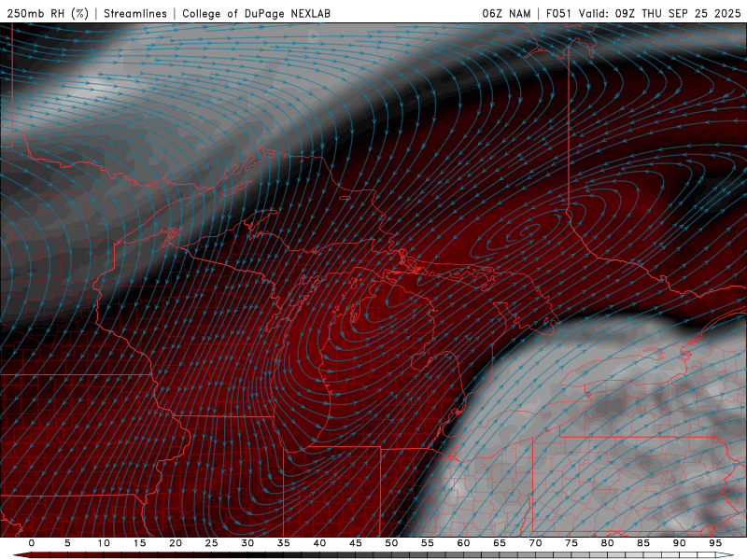This screenshot has width=747, height=560.
Task: Click the '20' color scale label
Action: (x=176, y=543)
